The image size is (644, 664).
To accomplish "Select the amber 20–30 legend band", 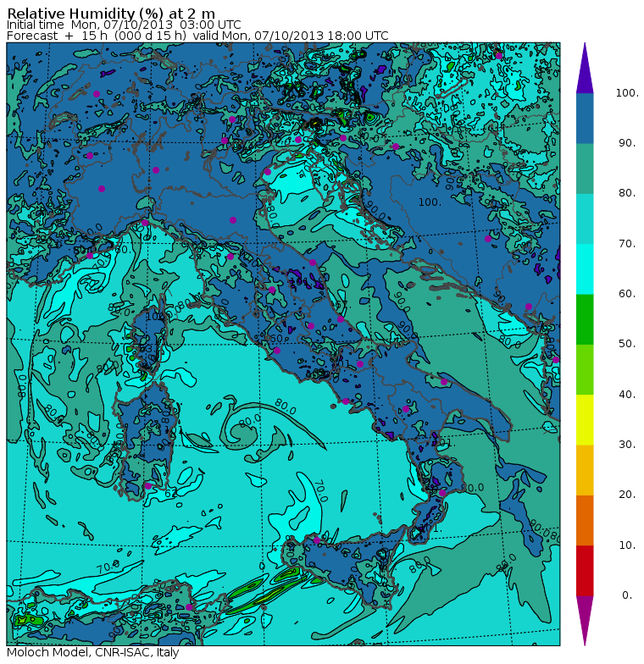I will (x=585, y=470).
